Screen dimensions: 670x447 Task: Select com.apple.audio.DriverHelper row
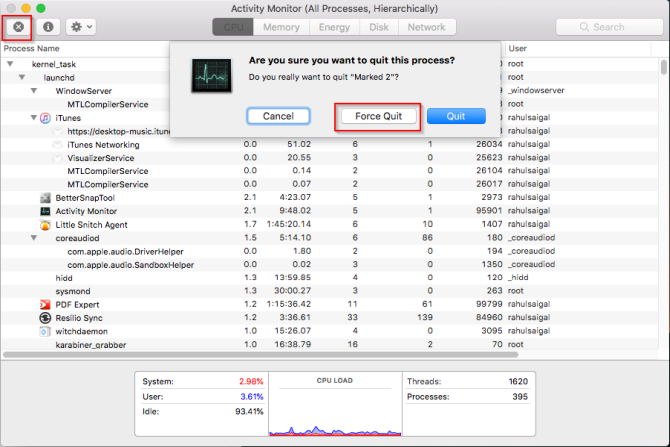(x=329, y=251)
